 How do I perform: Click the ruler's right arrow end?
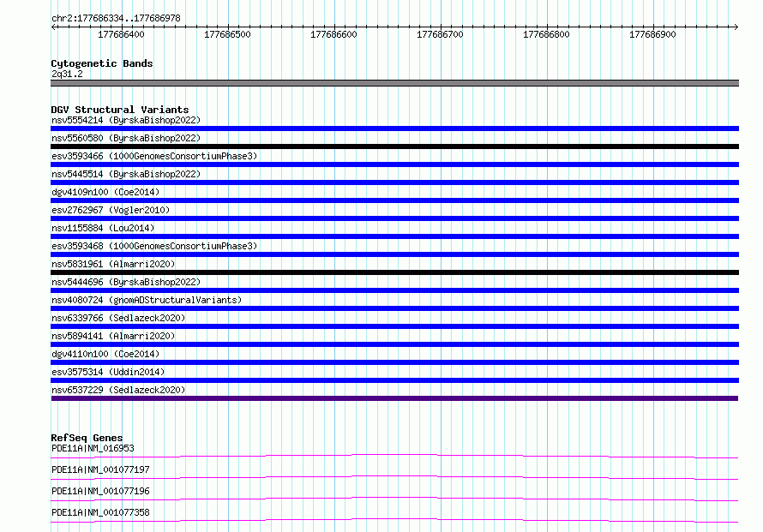click(x=736, y=27)
